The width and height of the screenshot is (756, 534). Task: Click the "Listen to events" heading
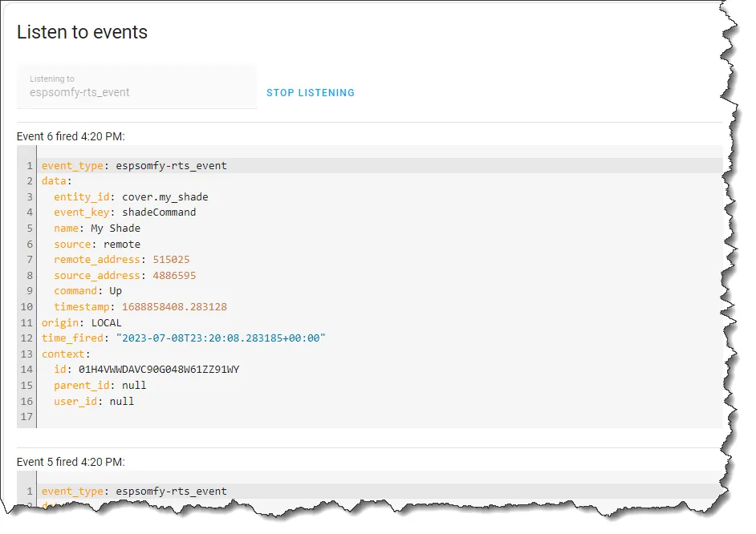tap(82, 32)
